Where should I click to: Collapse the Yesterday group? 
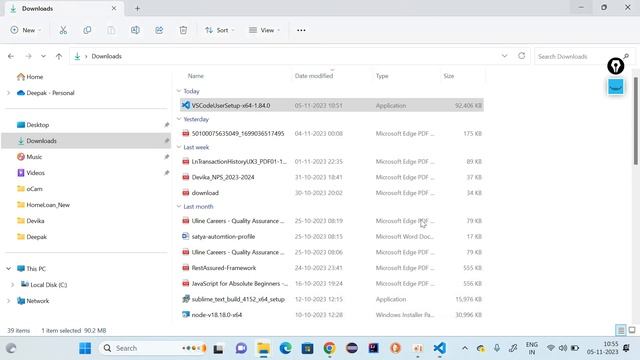click(179, 119)
